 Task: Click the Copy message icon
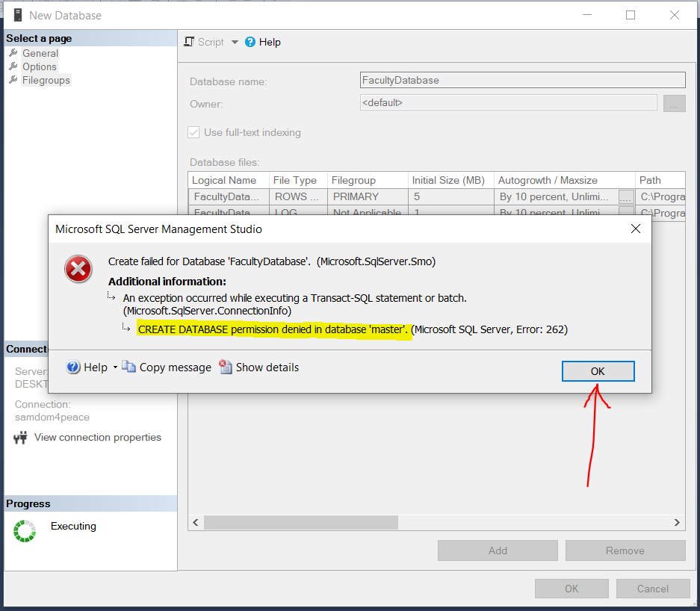tap(128, 367)
